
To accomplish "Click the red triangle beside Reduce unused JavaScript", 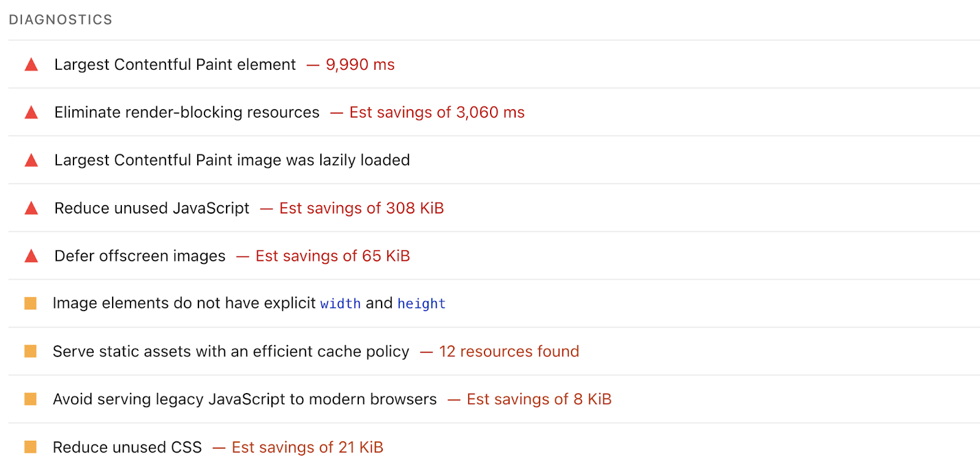I will pos(31,208).
